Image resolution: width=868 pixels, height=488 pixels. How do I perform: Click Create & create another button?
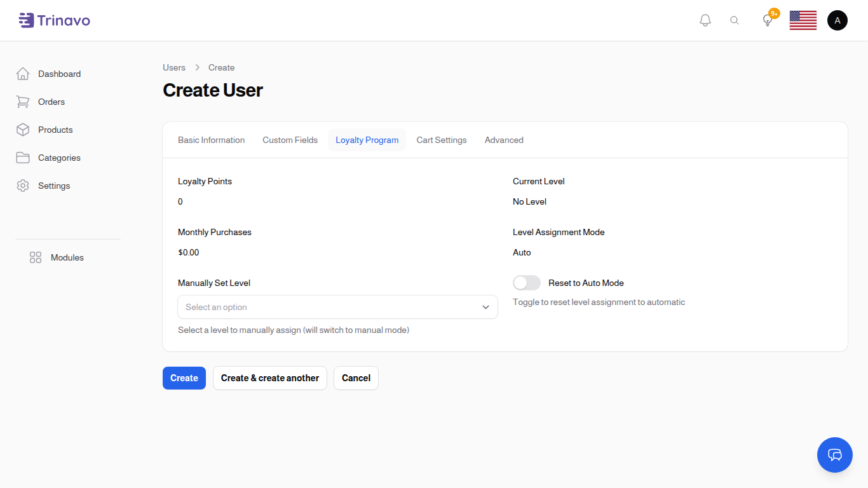pos(270,378)
